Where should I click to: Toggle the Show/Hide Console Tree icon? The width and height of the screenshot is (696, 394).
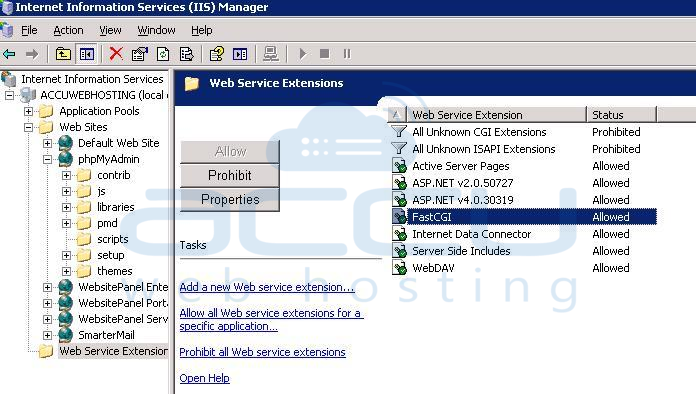(87, 54)
